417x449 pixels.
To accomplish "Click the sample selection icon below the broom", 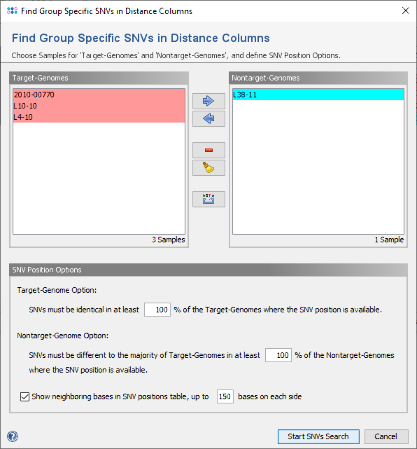I will click(208, 199).
